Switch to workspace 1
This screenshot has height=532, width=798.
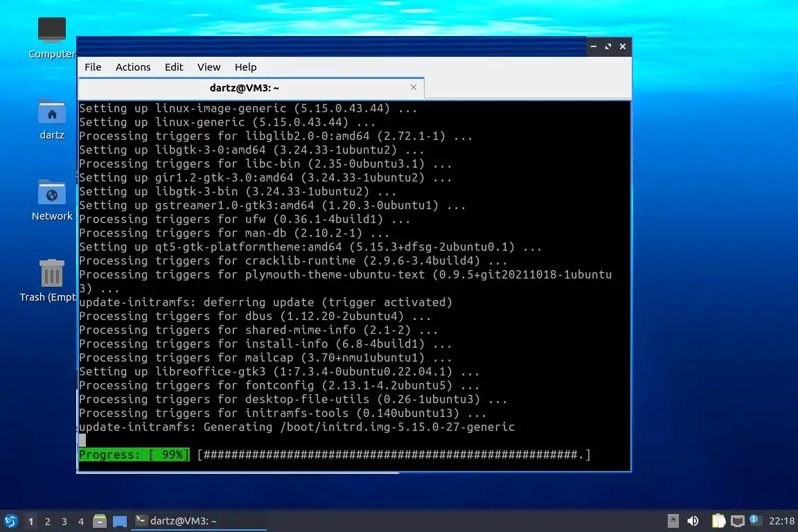31,522
